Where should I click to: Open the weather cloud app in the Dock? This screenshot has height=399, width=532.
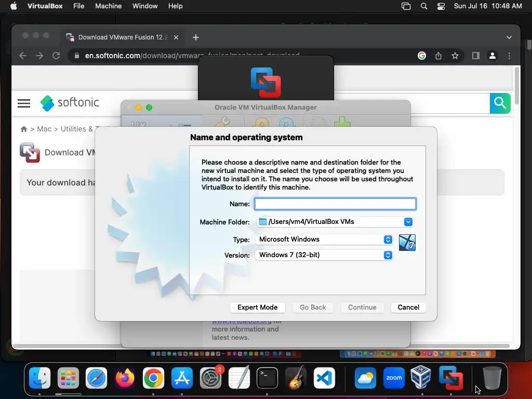pos(365,378)
